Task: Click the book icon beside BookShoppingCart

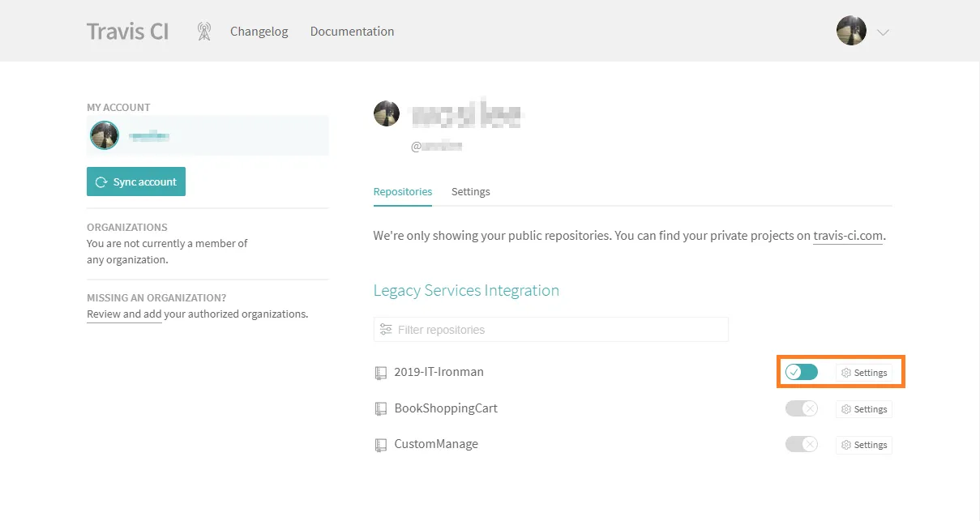Action: (x=381, y=409)
